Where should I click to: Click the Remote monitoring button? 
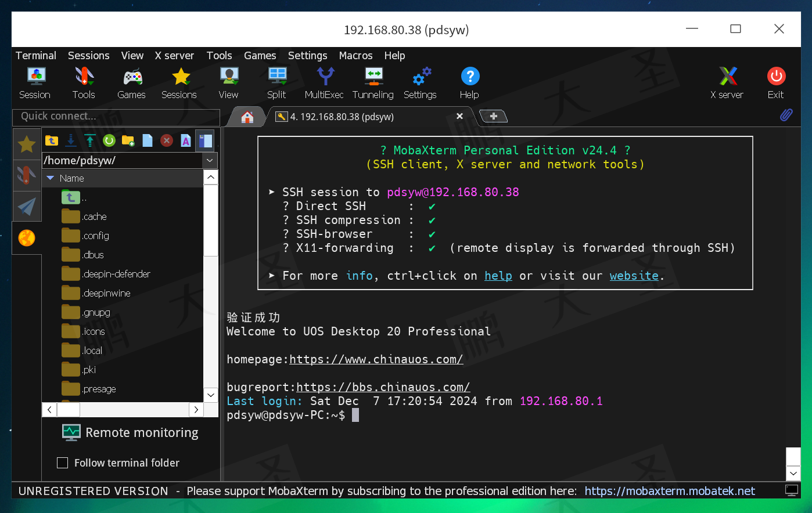130,432
